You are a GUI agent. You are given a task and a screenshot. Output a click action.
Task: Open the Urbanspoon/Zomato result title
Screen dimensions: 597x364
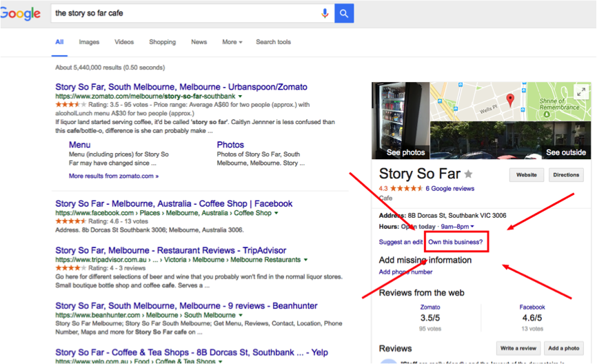[181, 87]
